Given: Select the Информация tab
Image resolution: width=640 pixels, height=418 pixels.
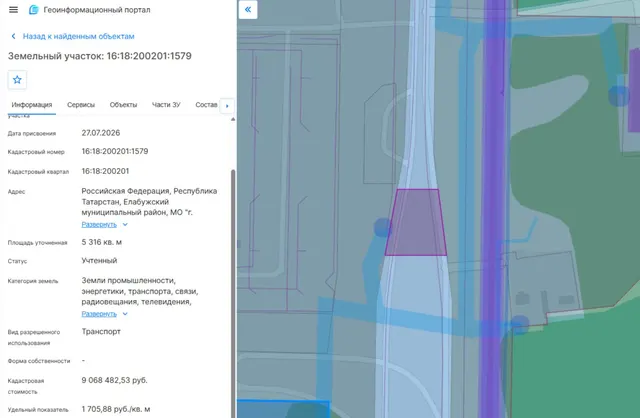Looking at the screenshot, I should pos(32,105).
